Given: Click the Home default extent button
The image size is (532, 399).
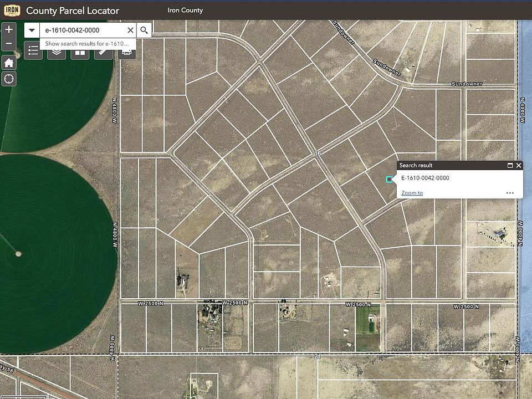Looking at the screenshot, I should point(9,62).
